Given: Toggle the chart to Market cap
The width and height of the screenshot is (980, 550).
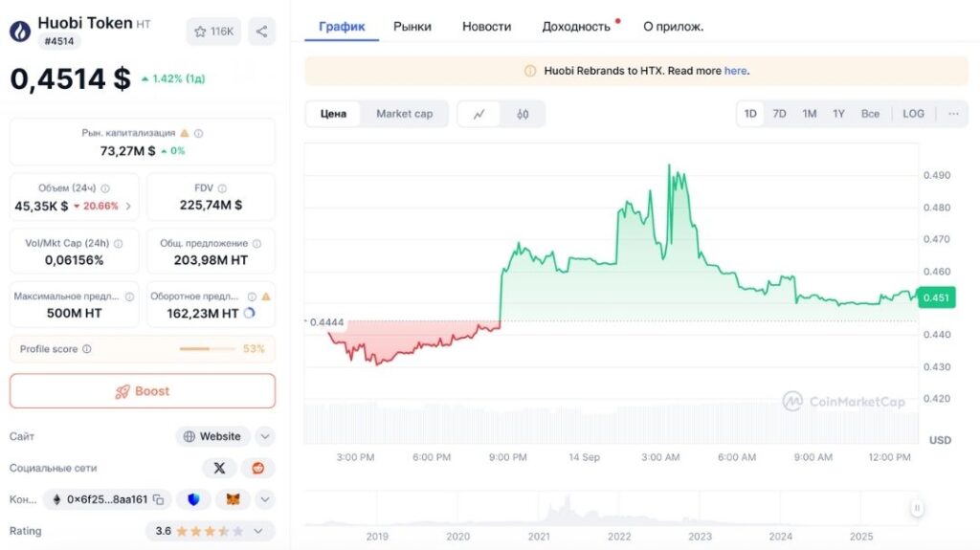Looking at the screenshot, I should point(404,114).
